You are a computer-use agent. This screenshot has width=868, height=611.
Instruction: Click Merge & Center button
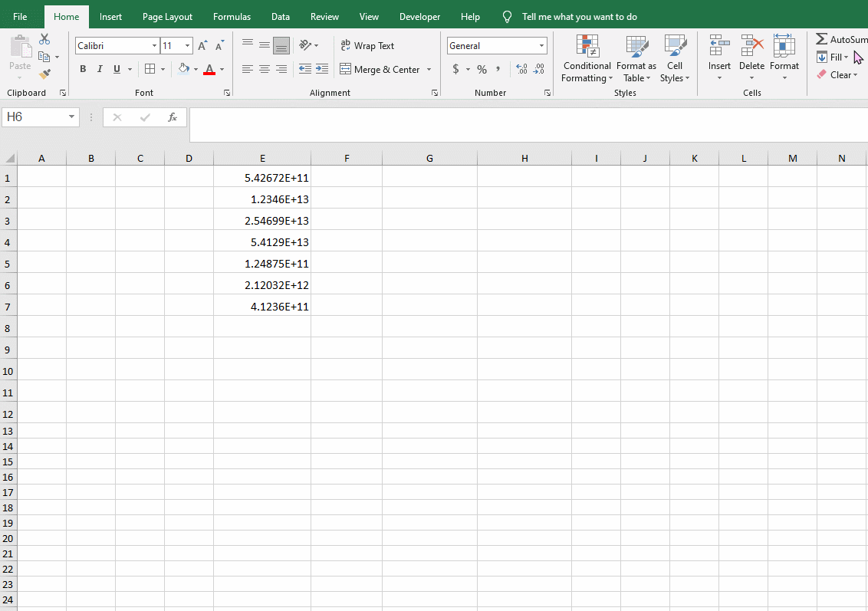point(380,69)
